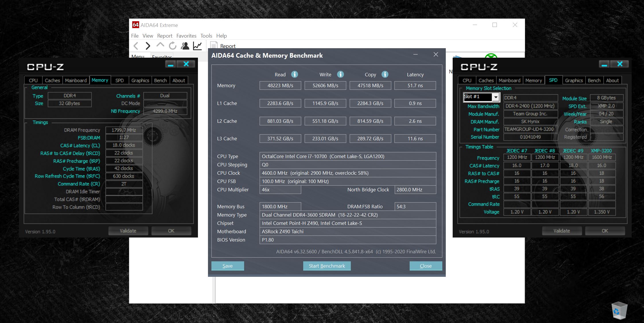Minimize the Cache & Memory Benchmark dialog
The height and width of the screenshot is (323, 644).
(x=415, y=54)
